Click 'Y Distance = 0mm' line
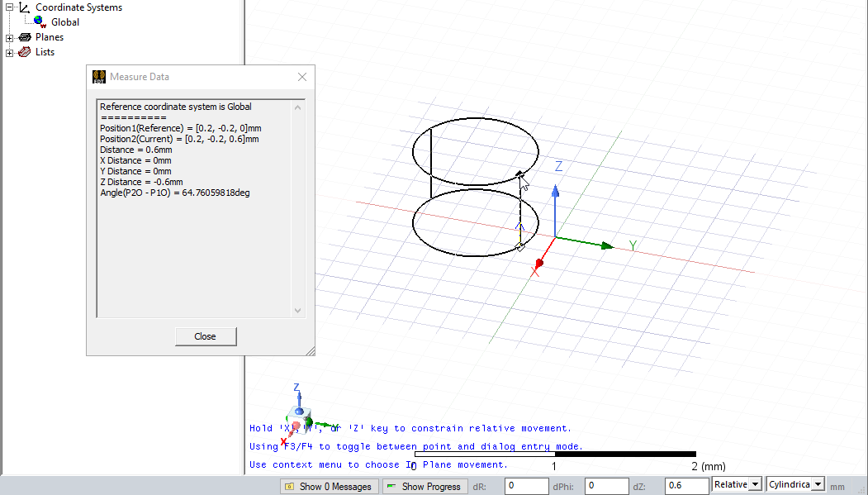This screenshot has width=868, height=495. 135,172
